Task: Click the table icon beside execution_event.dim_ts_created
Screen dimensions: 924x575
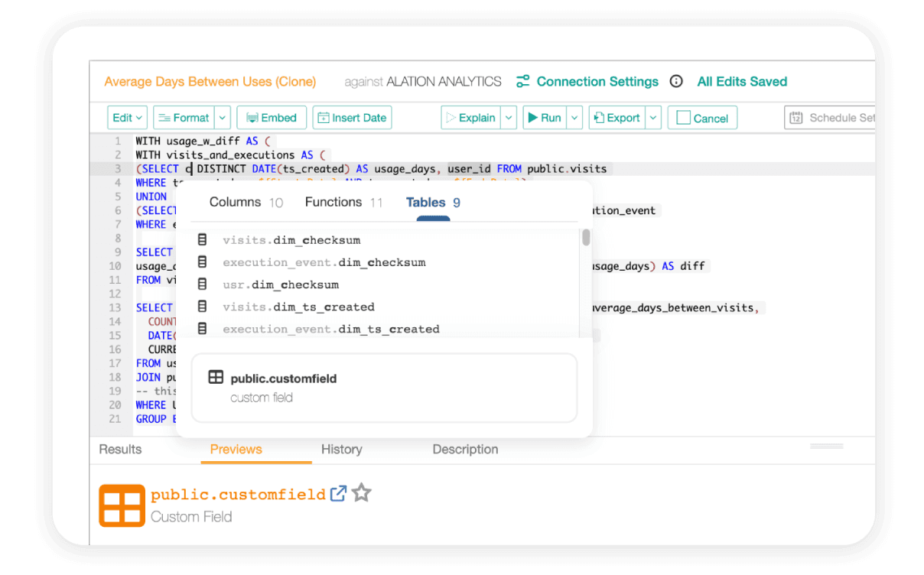Action: [x=202, y=329]
